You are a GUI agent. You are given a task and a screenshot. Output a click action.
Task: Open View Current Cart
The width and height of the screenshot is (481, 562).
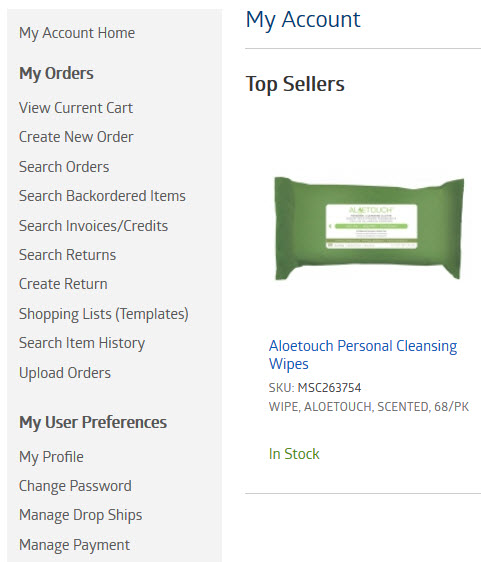tap(76, 108)
